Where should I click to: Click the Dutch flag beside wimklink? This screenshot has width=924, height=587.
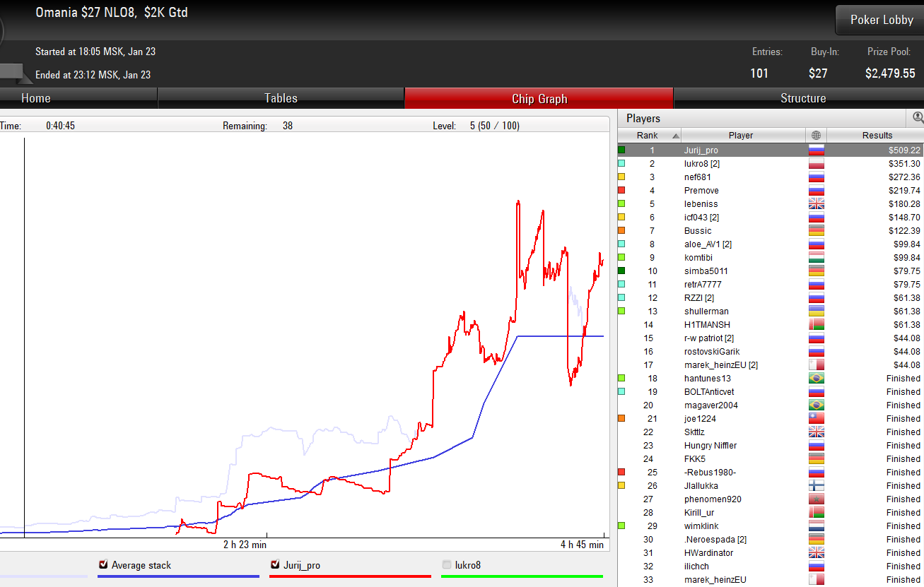817,526
